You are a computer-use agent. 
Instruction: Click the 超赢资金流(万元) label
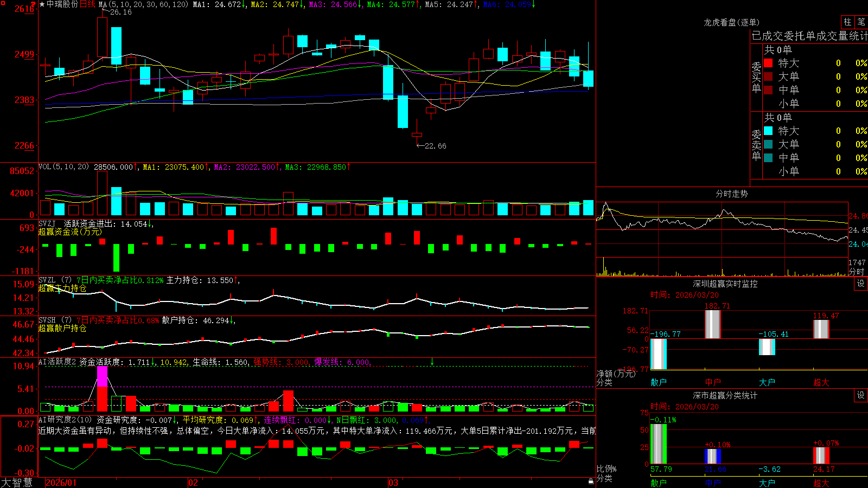coord(70,232)
